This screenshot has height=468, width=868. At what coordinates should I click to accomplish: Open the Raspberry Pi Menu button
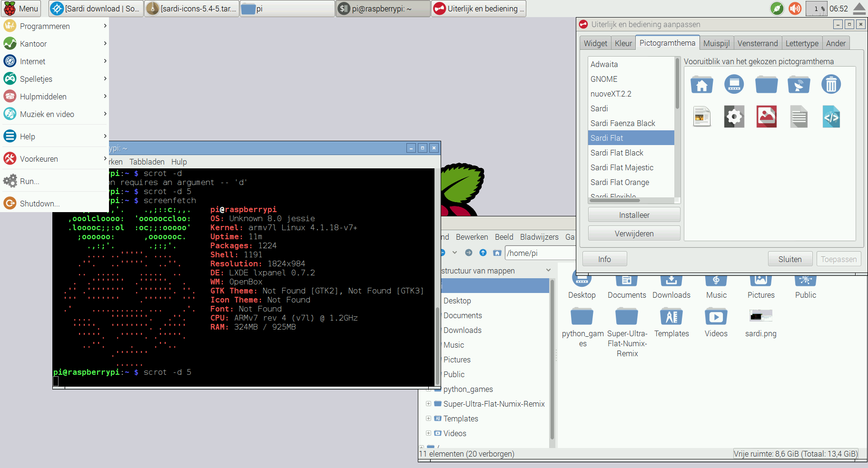[21, 9]
